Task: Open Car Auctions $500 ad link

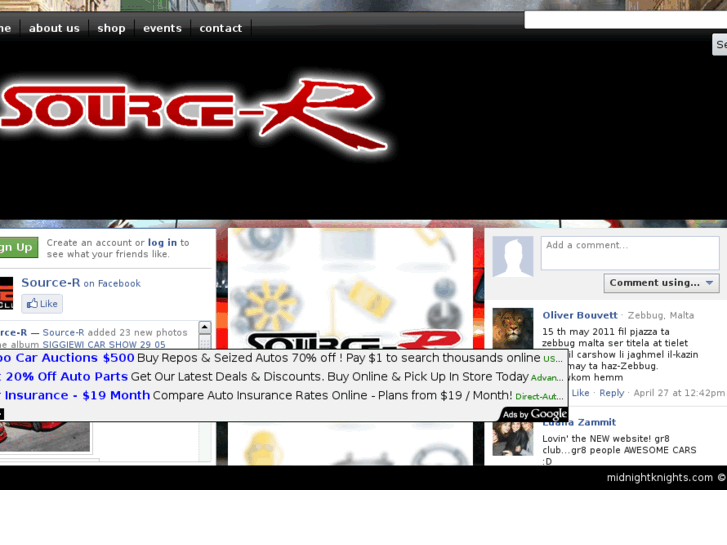Action: coord(67,358)
